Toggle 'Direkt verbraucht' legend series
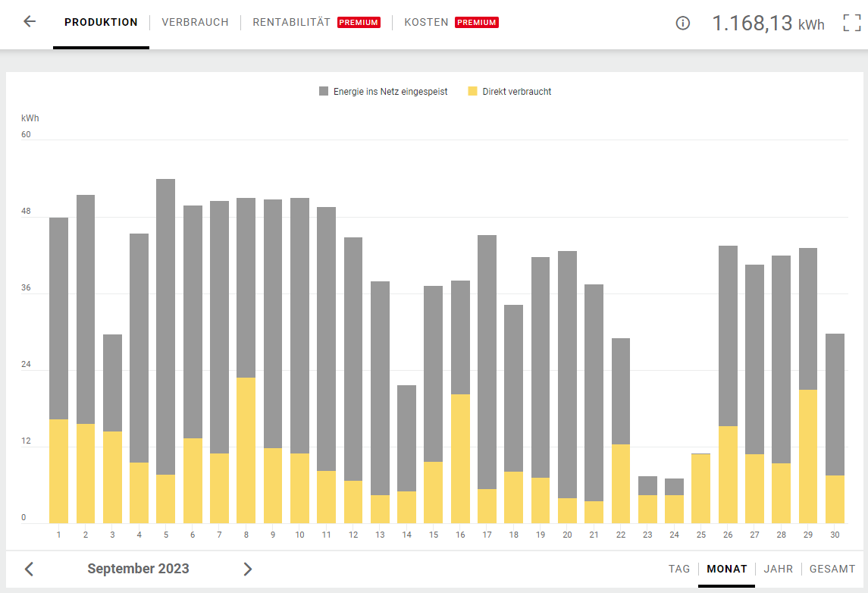 point(516,92)
